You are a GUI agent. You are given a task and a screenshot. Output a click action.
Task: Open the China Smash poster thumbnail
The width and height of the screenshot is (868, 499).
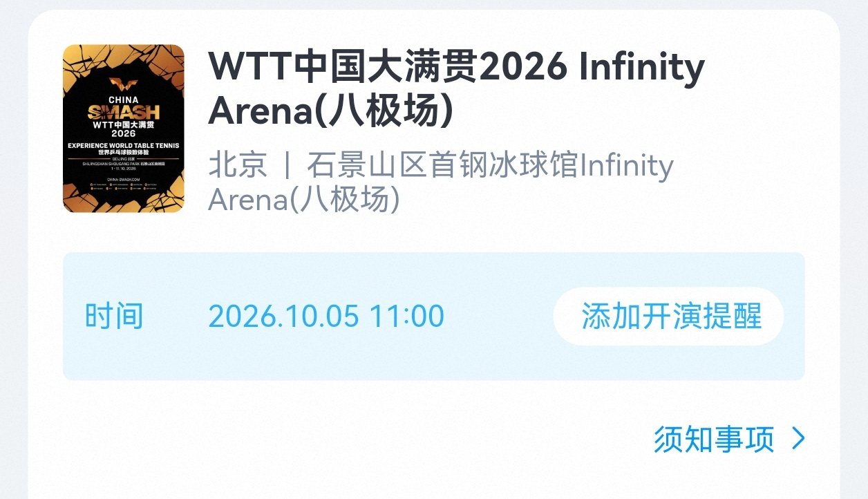pyautogui.click(x=123, y=129)
